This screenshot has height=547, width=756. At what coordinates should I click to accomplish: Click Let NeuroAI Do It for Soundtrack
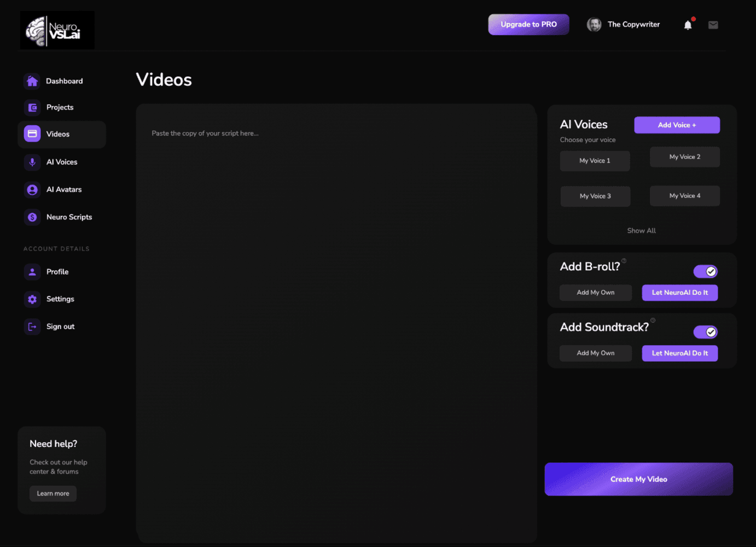679,353
